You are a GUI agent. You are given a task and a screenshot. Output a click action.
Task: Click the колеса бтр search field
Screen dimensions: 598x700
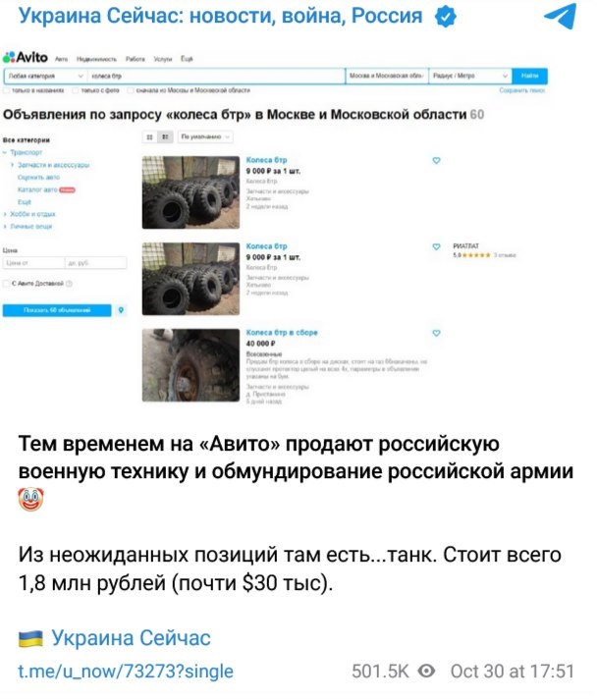[x=216, y=76]
